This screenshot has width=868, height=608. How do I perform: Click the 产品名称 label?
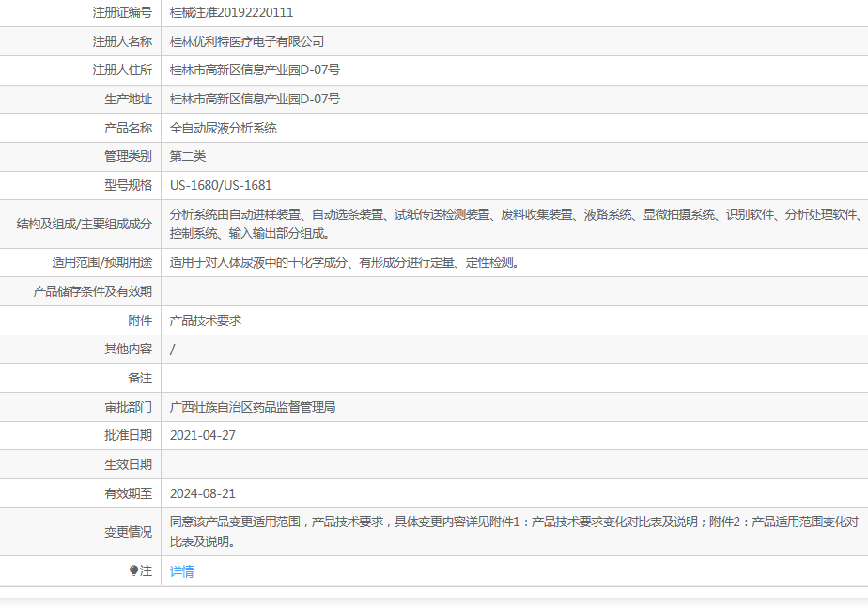pyautogui.click(x=128, y=128)
